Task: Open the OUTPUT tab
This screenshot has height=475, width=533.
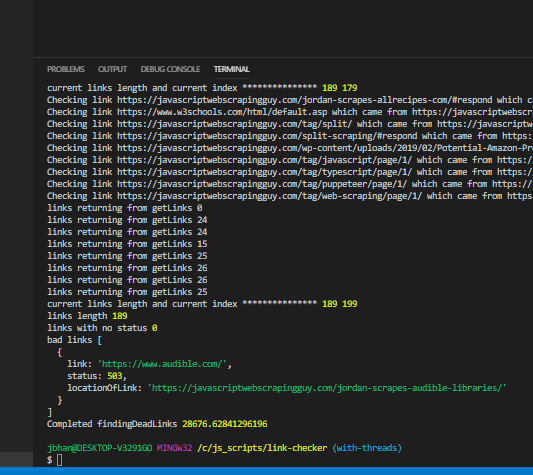Action: tap(113, 69)
